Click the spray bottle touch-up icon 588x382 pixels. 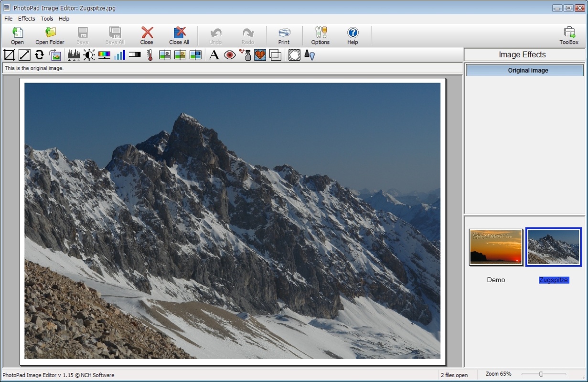245,55
